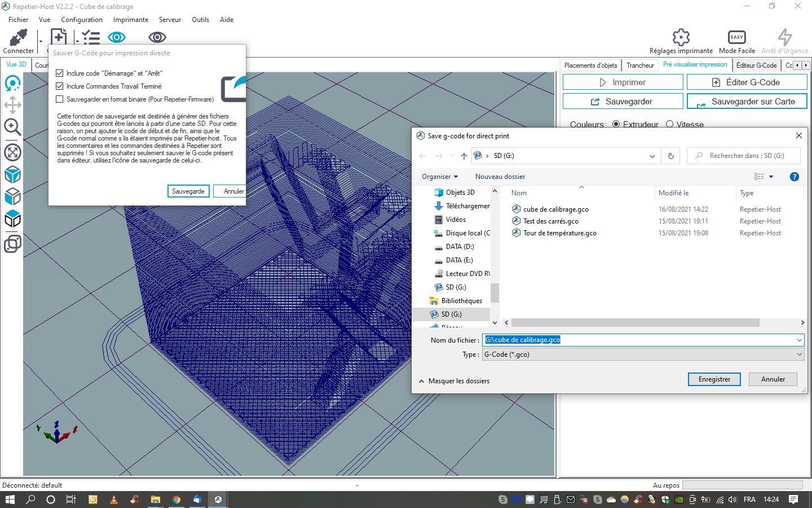
Task: Select the move viewpoint arrows tool
Action: pyautogui.click(x=12, y=105)
